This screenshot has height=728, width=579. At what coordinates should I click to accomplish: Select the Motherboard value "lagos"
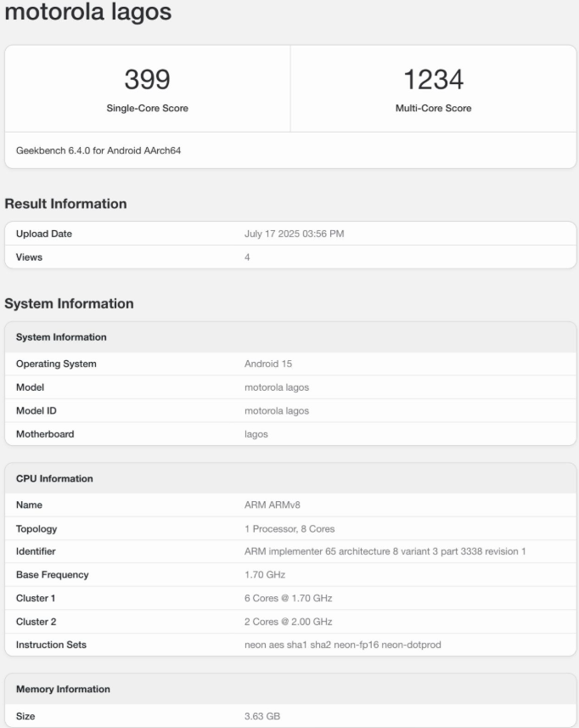click(x=256, y=434)
